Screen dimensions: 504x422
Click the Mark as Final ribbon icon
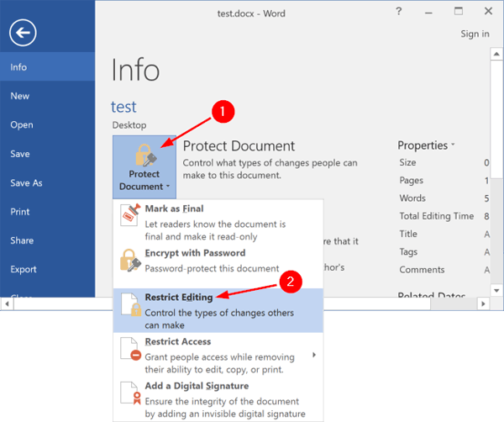129,216
